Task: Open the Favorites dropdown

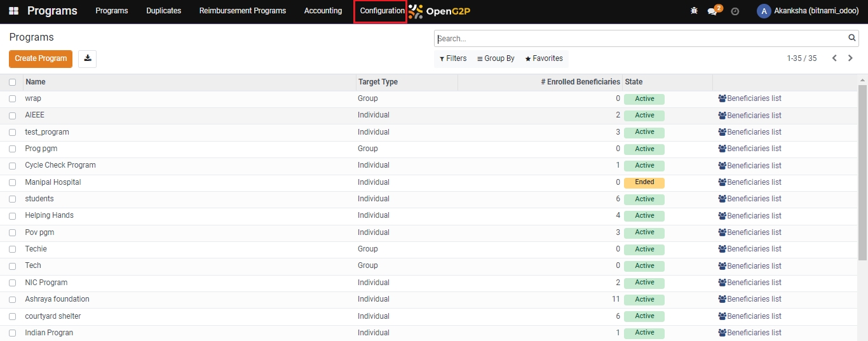Action: tap(544, 58)
